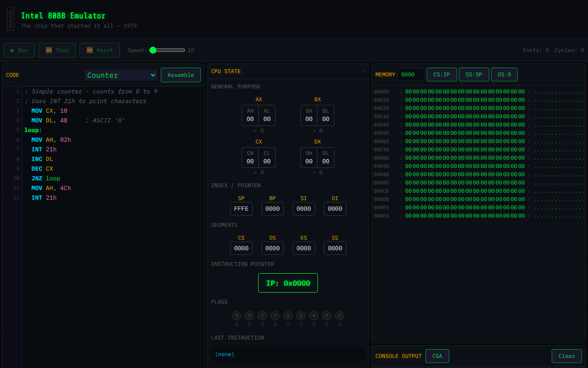588x368 pixels.
Task: Click code line 'INC DL'
Action: point(42,159)
